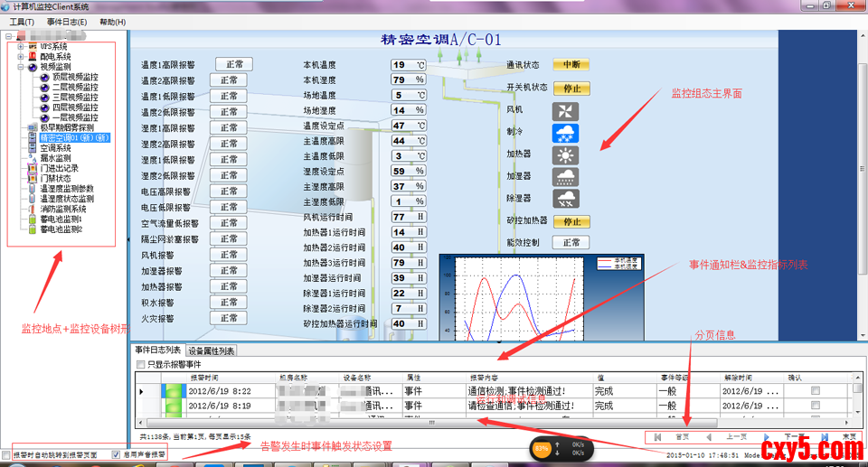Click the heater (加热器) sun icon
This screenshot has width=868, height=467.
tap(565, 155)
